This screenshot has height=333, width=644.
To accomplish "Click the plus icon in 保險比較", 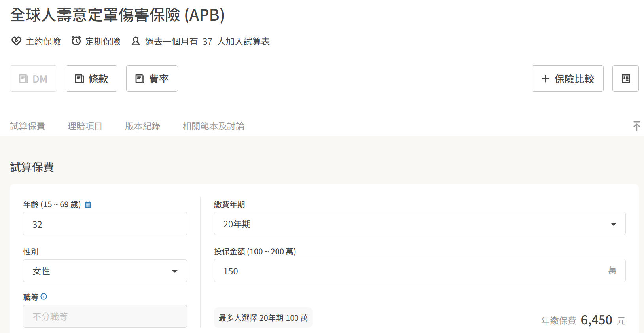I will coord(545,79).
